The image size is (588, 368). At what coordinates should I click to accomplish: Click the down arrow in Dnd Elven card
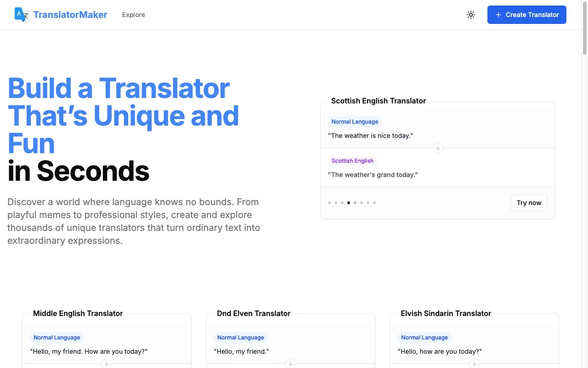click(290, 364)
